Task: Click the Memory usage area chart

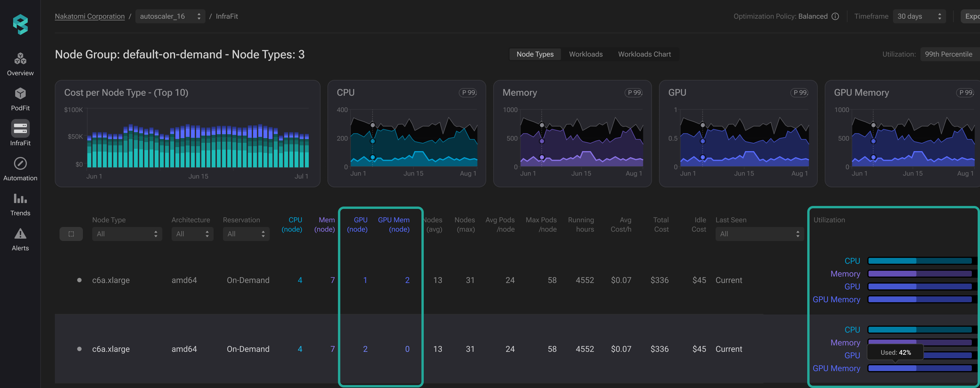Action: tap(582, 138)
